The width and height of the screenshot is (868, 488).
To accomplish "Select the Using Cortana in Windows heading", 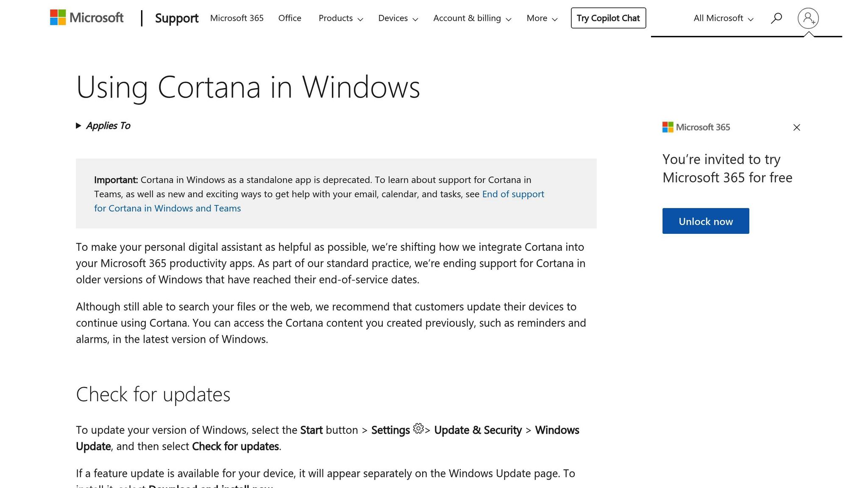I will pos(248,87).
